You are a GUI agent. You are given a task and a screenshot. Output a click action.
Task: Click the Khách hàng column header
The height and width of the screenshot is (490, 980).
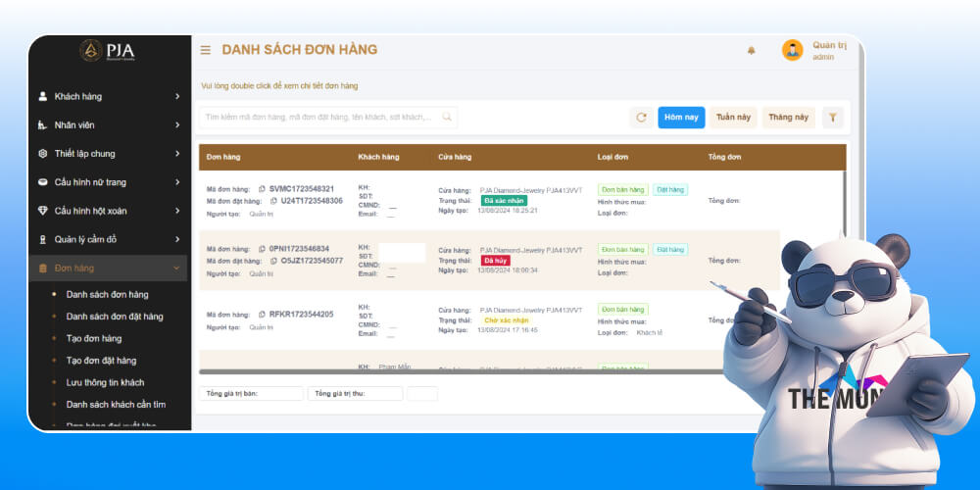378,157
